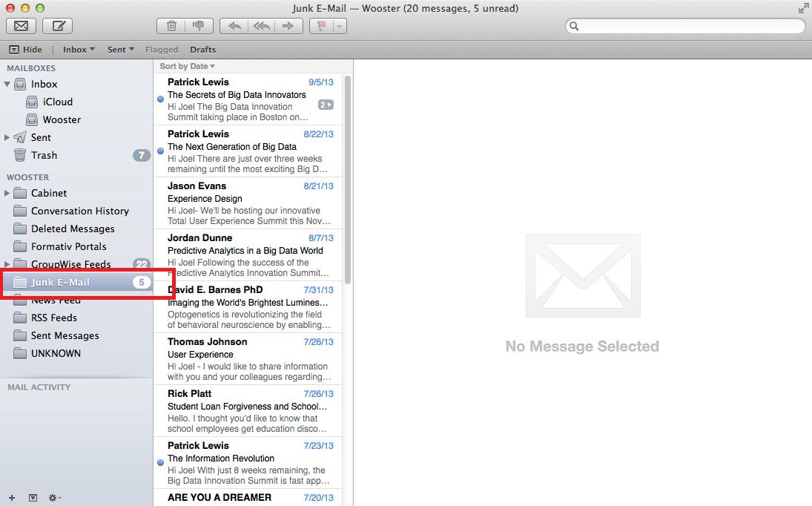Open David E. Barnes PhD message
Viewport: 812px width, 506px height.
click(x=248, y=306)
